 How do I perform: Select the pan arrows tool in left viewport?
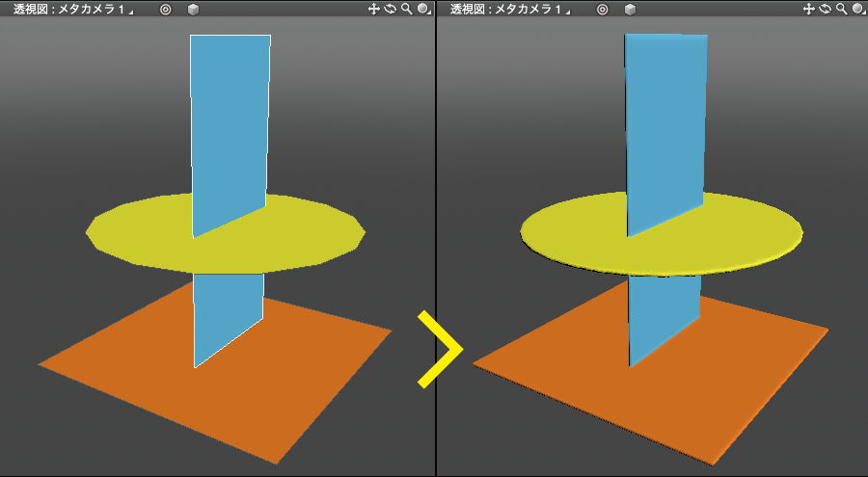pos(373,9)
